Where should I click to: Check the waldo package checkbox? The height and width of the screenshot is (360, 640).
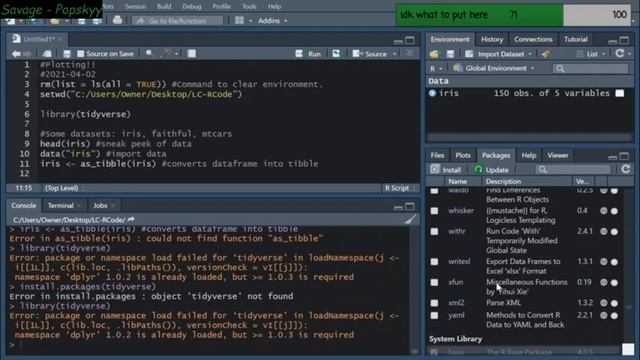click(x=434, y=191)
